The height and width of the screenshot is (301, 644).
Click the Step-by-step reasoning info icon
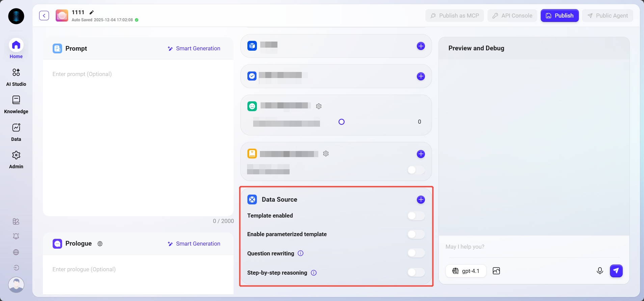coord(314,273)
